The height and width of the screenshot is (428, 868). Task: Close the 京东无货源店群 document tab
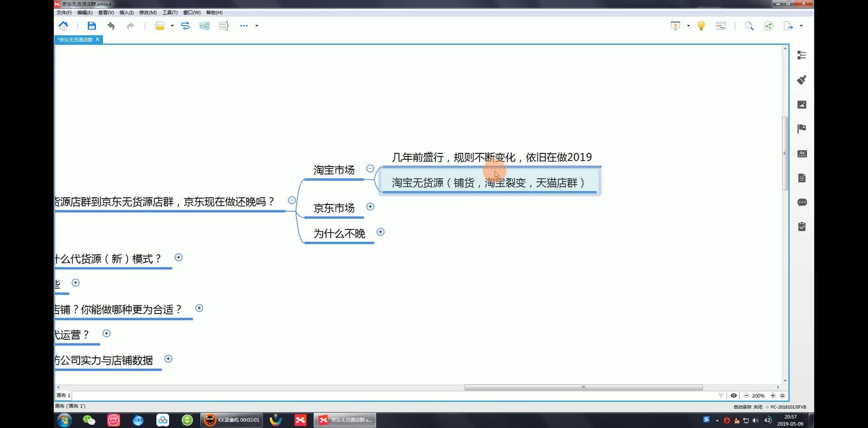(x=97, y=39)
